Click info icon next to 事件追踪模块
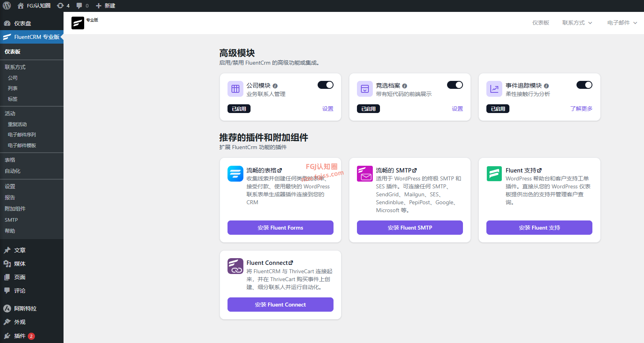 click(546, 86)
